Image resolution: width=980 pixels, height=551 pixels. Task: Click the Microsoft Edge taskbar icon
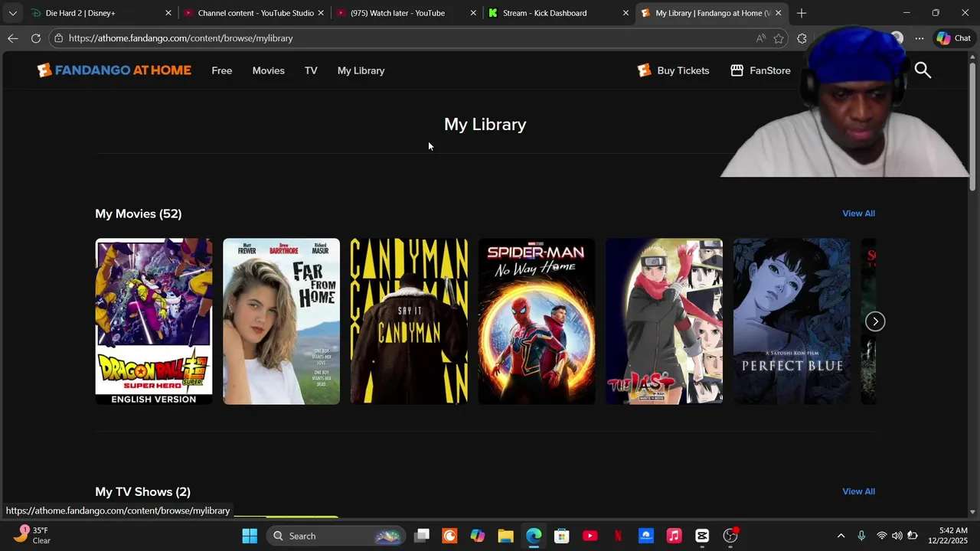tap(534, 536)
